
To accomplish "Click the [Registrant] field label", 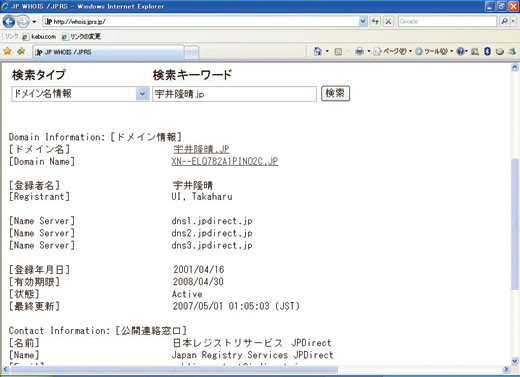I will pos(40,197).
